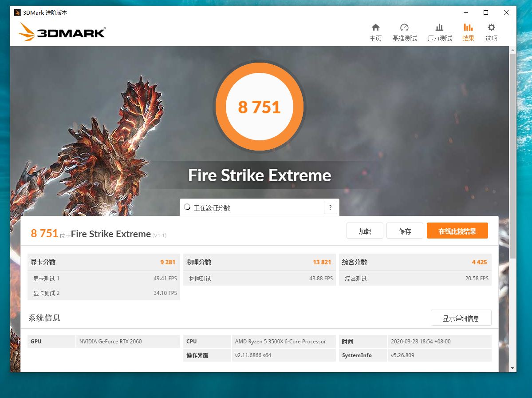Click the 物理测试 row 43.88 FPS

[x=259, y=279]
